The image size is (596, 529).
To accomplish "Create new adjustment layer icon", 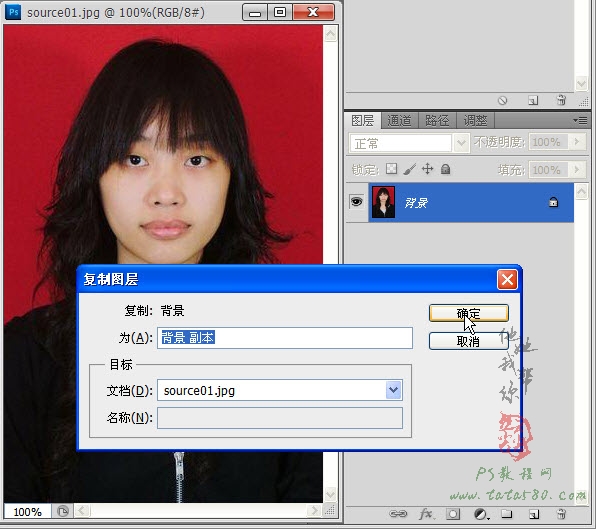I will 481,514.
